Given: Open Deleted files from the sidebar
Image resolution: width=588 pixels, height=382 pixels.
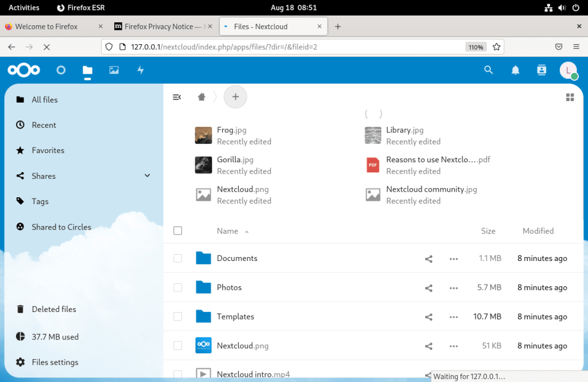Looking at the screenshot, I should tap(54, 309).
